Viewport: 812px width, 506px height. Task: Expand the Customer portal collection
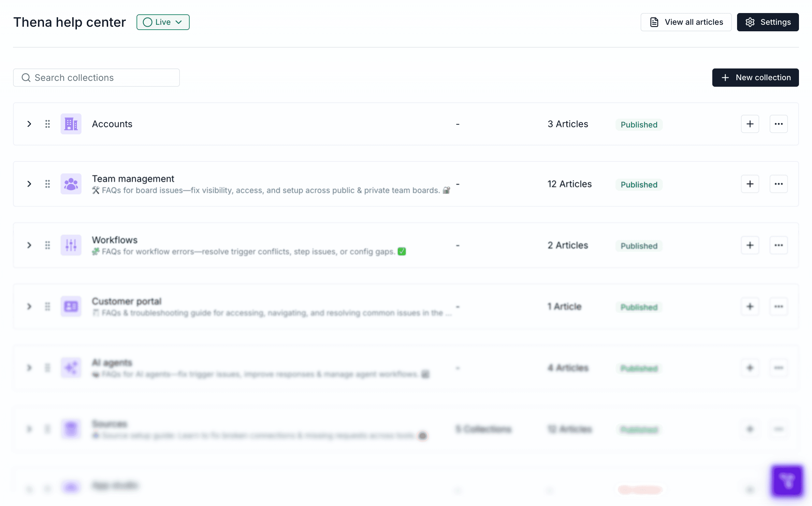pyautogui.click(x=29, y=306)
